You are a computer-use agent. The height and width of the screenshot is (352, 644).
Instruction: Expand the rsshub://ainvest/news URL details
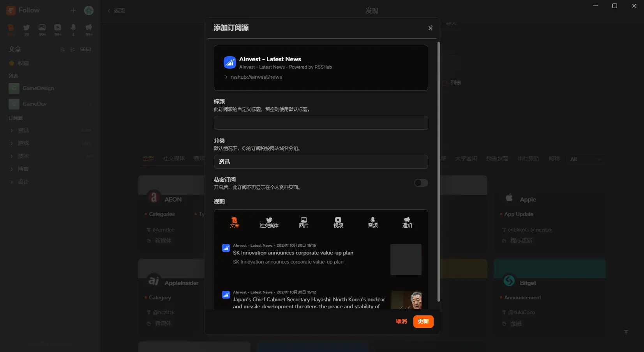click(226, 77)
